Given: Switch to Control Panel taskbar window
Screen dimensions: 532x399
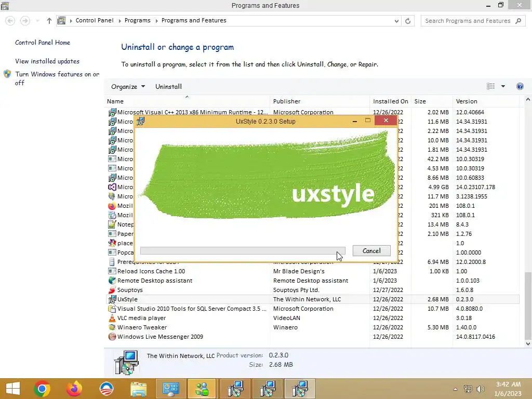Looking at the screenshot, I should (x=170, y=389).
